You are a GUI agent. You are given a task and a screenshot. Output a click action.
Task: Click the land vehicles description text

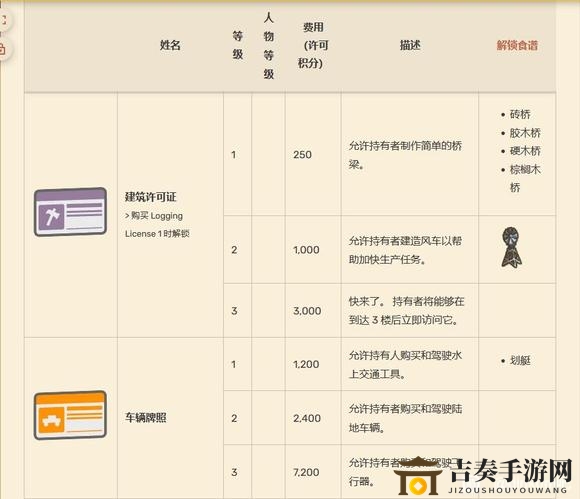point(405,418)
